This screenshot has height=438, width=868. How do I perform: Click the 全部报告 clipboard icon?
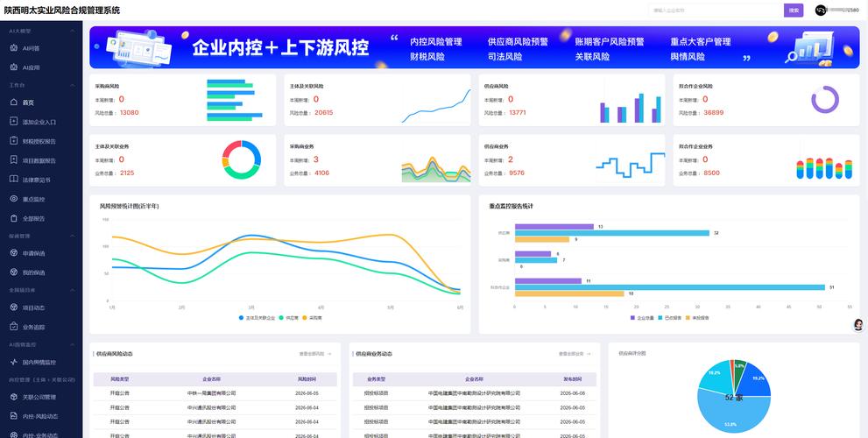coord(14,218)
